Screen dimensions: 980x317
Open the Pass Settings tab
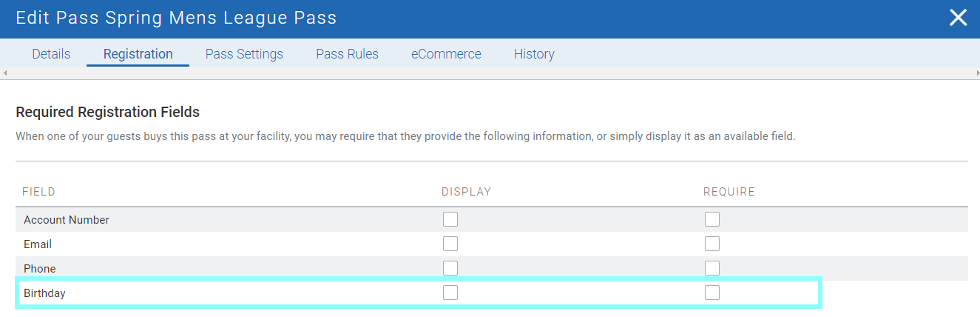(244, 54)
